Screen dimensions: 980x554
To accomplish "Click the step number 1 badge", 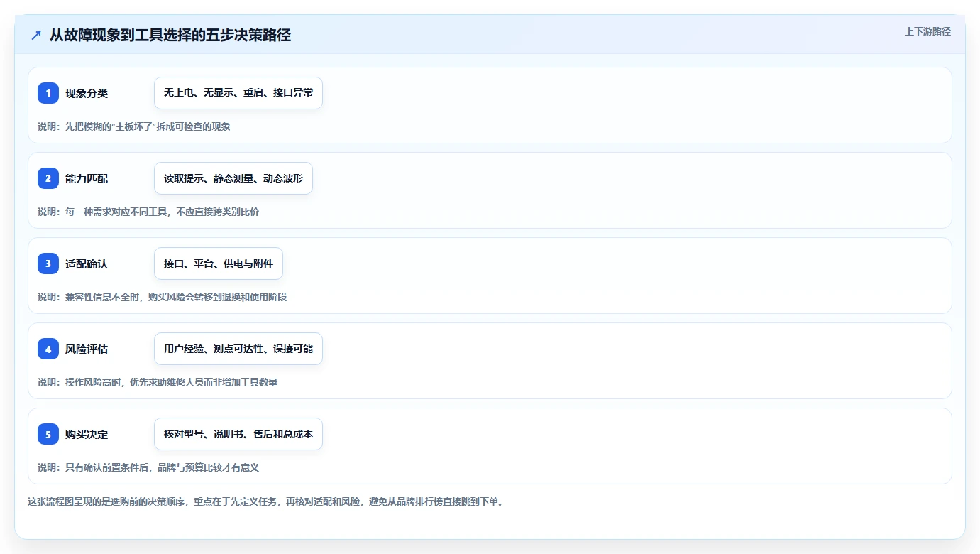I will 48,93.
